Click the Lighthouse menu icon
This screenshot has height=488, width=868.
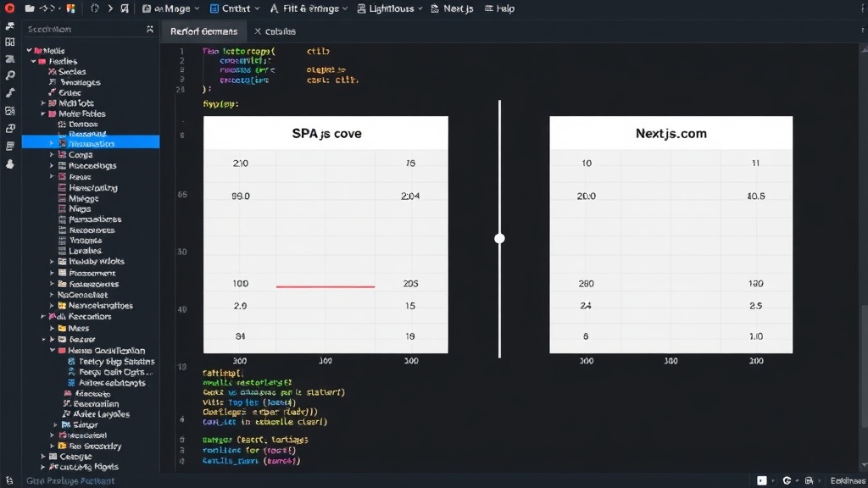361,8
